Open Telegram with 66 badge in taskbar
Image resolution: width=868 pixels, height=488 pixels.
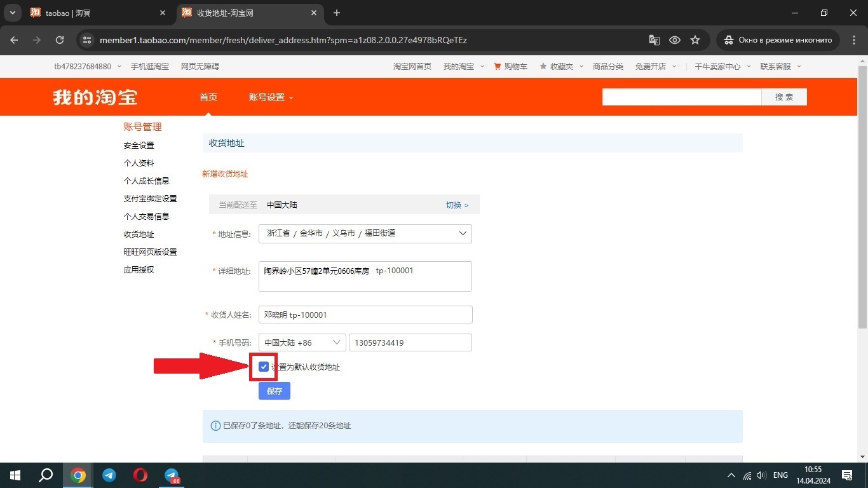point(172,475)
